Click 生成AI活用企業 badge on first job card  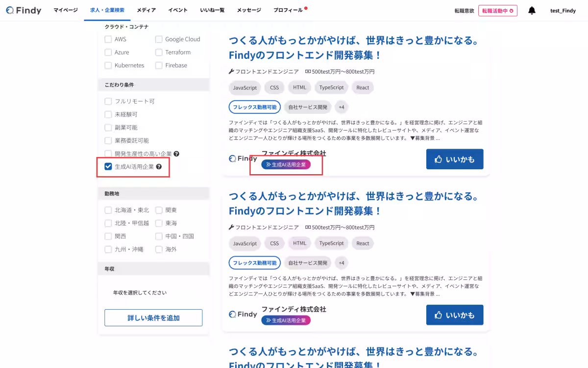[286, 165]
